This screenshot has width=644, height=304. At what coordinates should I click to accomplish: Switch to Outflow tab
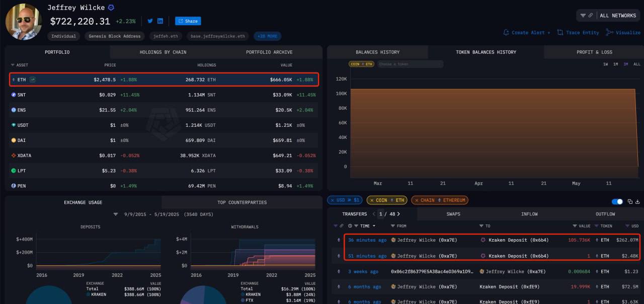605,214
